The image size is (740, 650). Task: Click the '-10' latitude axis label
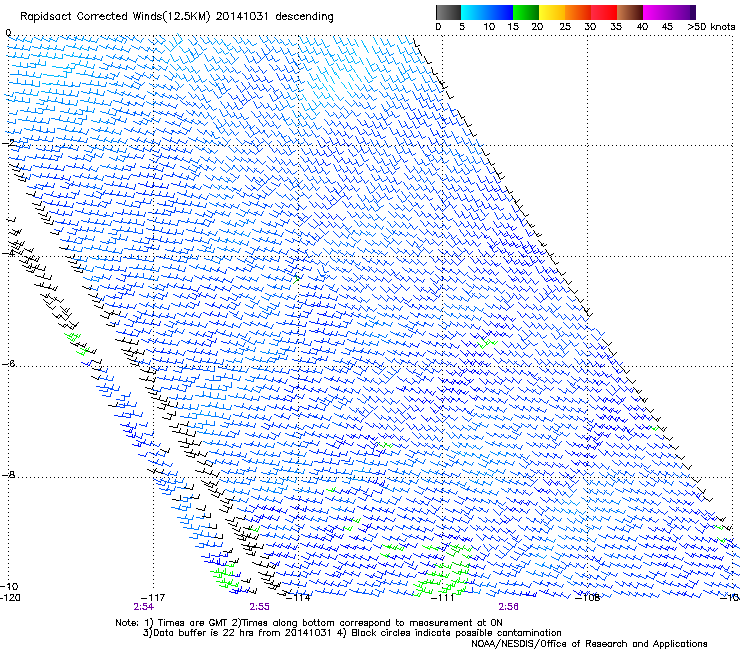tap(9, 586)
